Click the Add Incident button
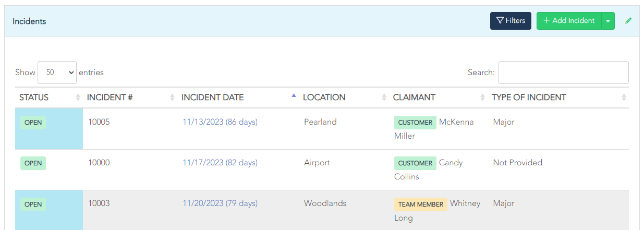The height and width of the screenshot is (230, 644). pos(569,21)
